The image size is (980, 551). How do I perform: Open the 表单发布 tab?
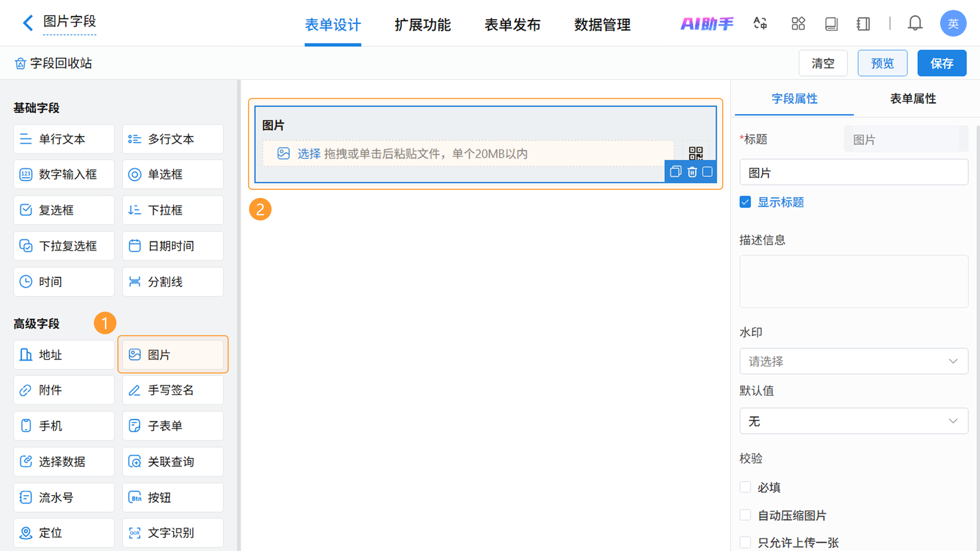click(512, 25)
